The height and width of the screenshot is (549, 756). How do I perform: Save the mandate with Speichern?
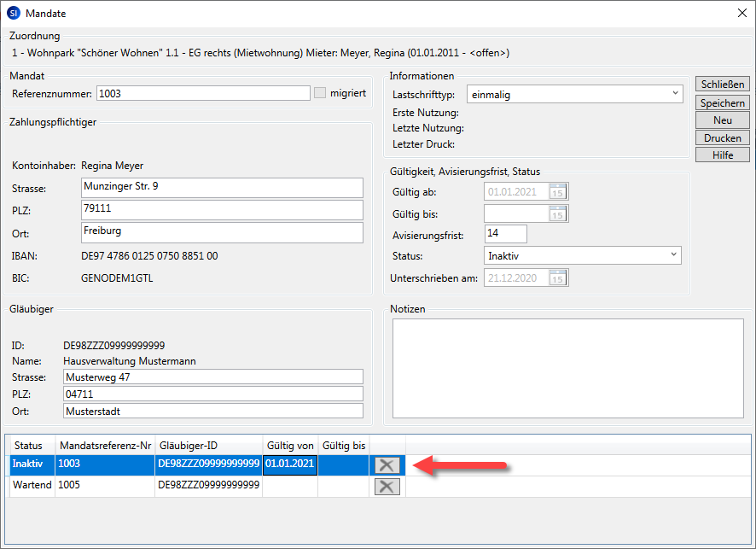722,102
